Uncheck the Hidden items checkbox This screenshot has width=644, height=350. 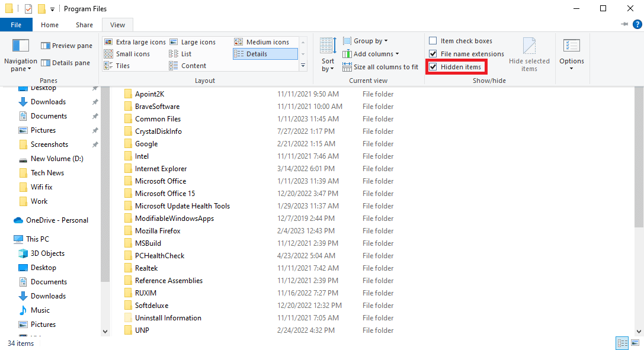433,67
